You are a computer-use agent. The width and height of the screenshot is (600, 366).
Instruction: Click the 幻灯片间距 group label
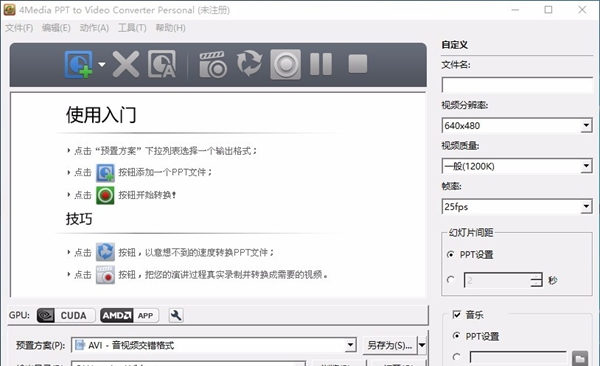471,232
